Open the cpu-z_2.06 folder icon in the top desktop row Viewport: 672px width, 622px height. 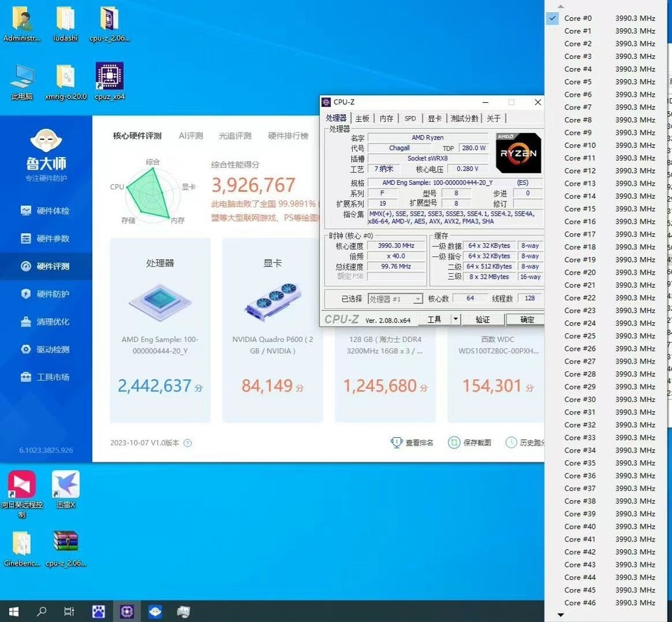tap(110, 25)
